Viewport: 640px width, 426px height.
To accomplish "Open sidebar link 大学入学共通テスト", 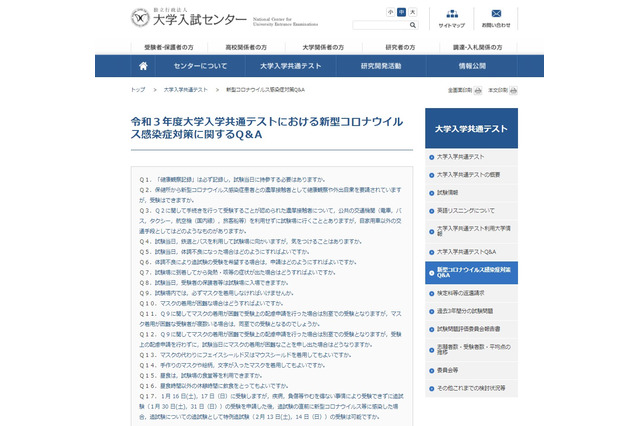I will pyautogui.click(x=471, y=157).
